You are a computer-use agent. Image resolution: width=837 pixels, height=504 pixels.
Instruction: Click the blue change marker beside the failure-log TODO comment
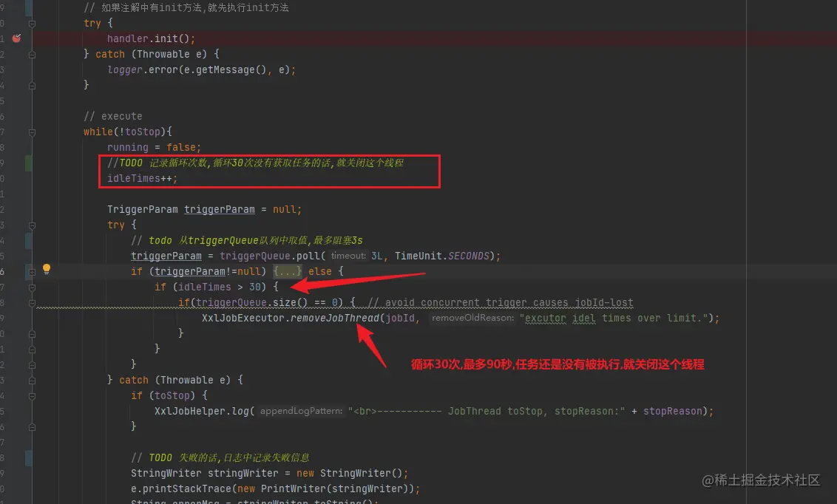28,458
